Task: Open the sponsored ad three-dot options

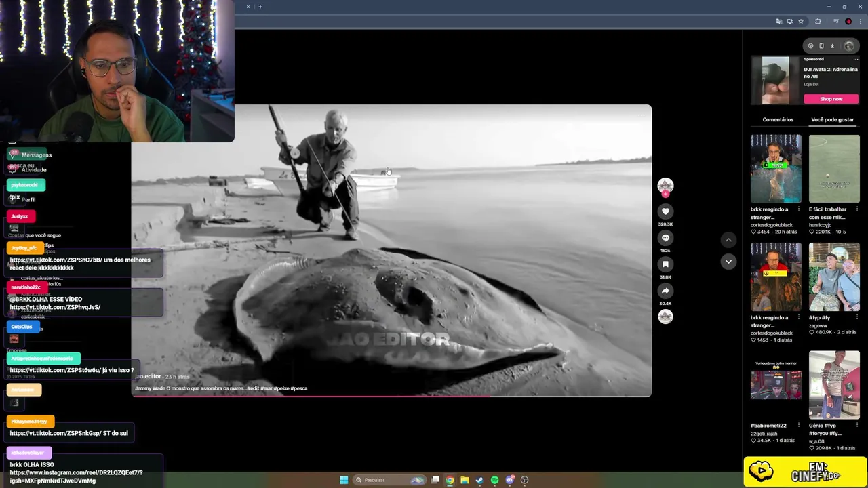Action: (856, 59)
